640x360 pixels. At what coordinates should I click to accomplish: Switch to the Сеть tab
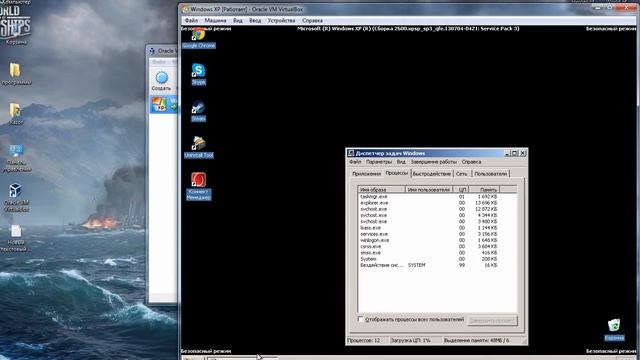click(x=462, y=174)
